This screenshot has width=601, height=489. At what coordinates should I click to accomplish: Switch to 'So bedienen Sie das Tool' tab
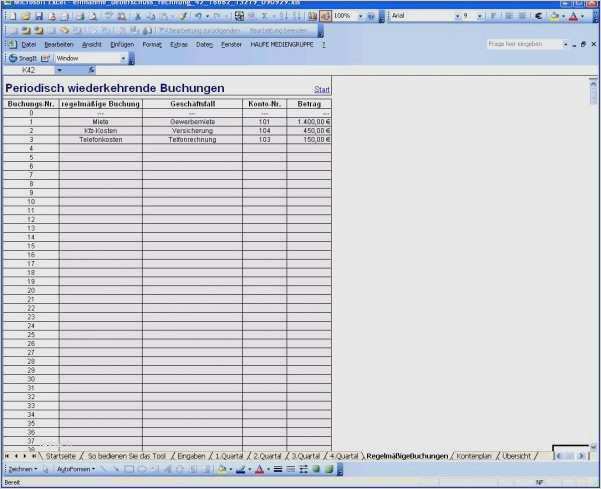(x=127, y=456)
